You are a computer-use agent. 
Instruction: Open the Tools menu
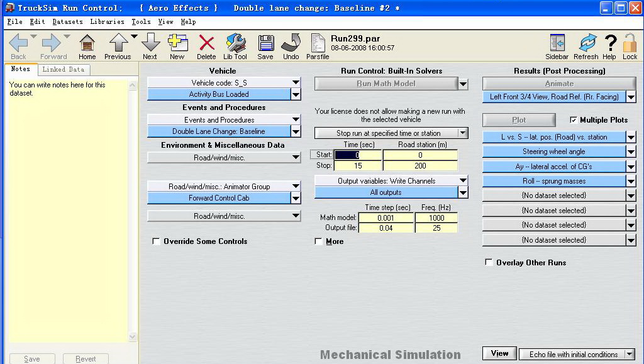pos(141,22)
